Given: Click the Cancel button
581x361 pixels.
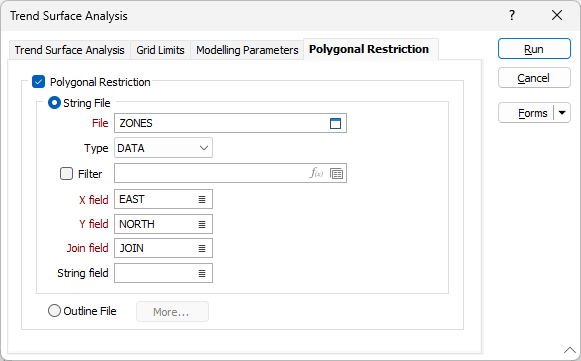Looking at the screenshot, I should [534, 78].
